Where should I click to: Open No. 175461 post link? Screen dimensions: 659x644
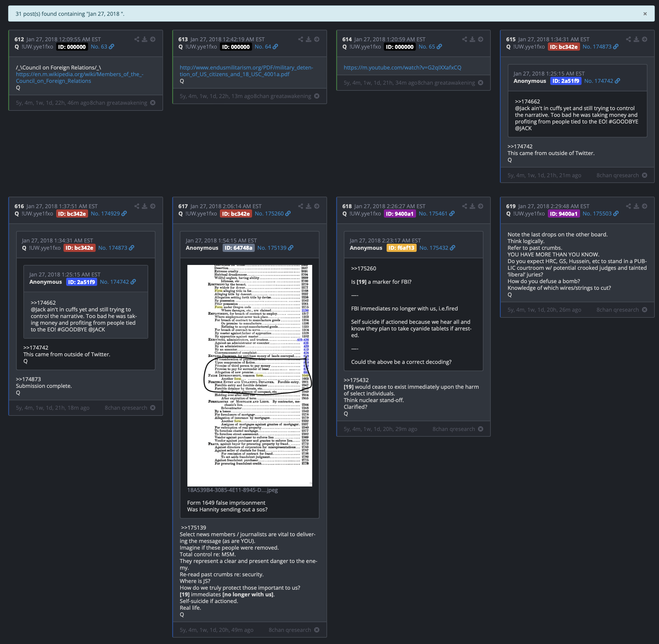(436, 213)
